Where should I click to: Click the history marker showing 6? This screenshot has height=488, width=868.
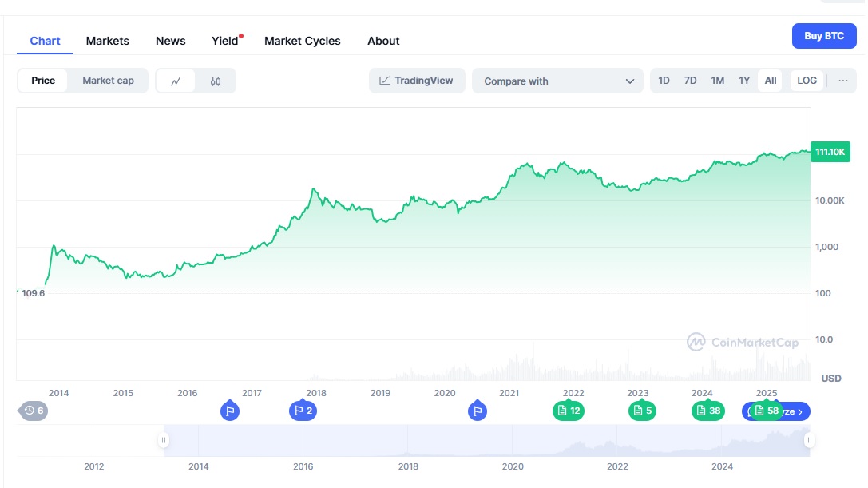point(34,411)
